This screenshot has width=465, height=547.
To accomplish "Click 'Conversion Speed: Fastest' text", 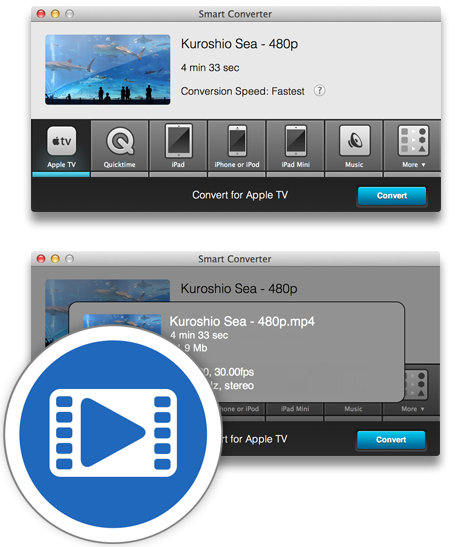I will tap(242, 91).
